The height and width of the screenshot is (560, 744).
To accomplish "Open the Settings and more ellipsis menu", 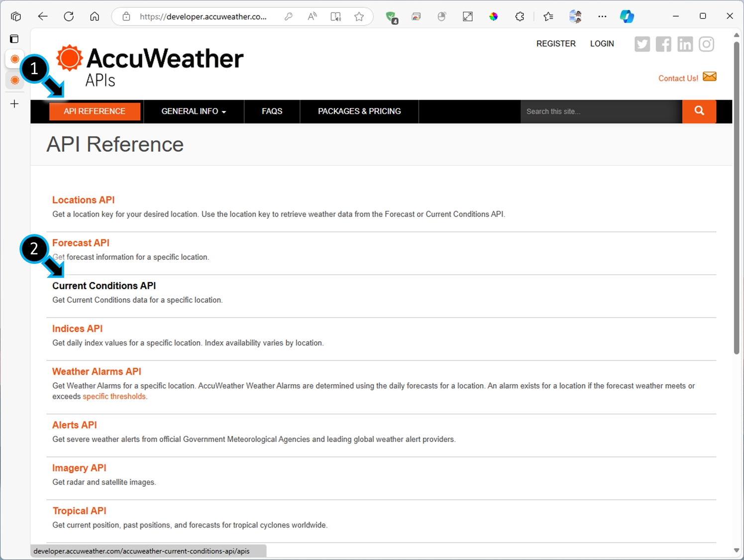I will 602,16.
